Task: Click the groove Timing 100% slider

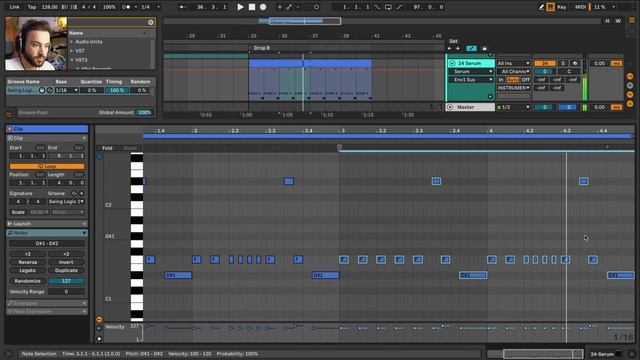Action: (117, 90)
